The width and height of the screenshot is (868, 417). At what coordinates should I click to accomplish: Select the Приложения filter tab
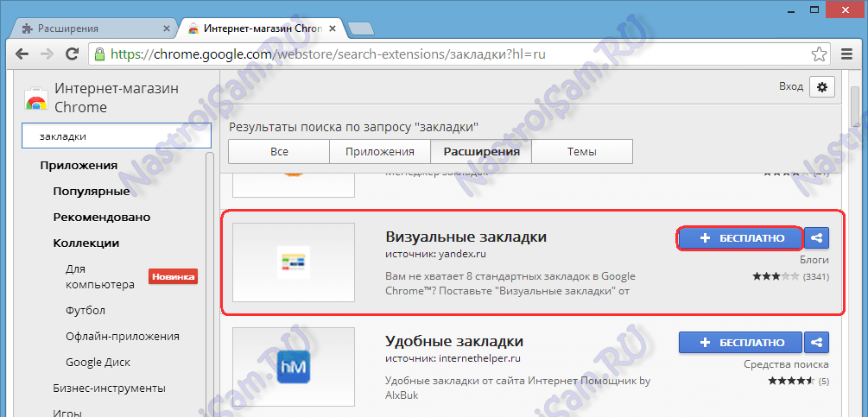pos(380,152)
